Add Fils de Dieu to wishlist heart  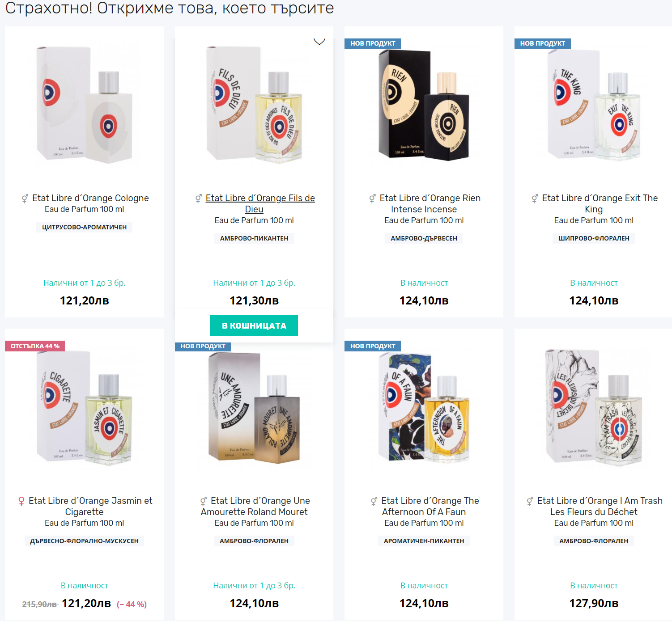[x=319, y=42]
